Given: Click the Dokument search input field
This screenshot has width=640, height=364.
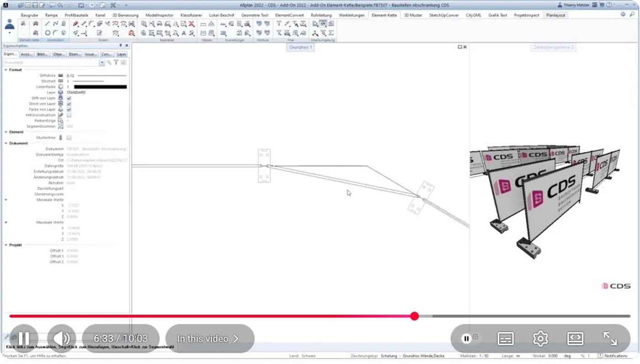Looking at the screenshot, I should [51, 63].
